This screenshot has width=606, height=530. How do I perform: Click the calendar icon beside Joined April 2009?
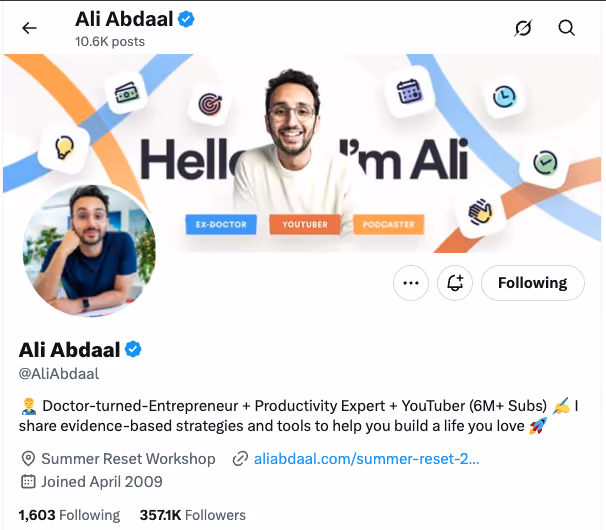pos(28,482)
